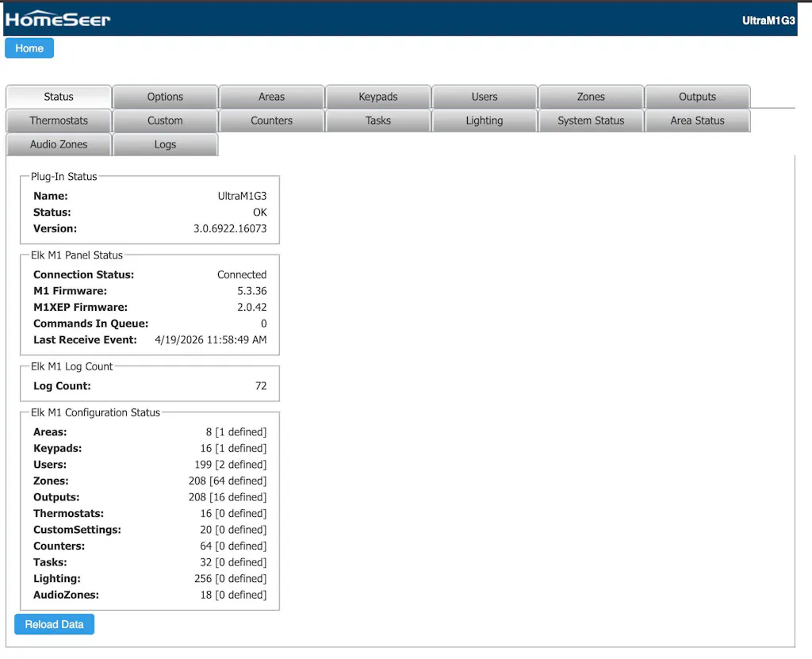Switch to the Status tab
812x659 pixels.
59,97
